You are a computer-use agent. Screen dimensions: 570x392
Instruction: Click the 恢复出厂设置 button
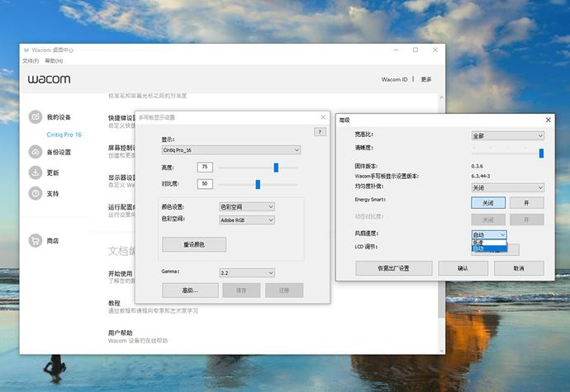pyautogui.click(x=394, y=268)
